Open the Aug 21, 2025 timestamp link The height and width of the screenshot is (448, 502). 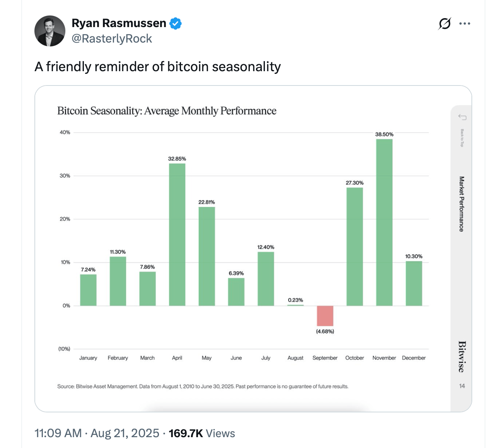point(124,433)
